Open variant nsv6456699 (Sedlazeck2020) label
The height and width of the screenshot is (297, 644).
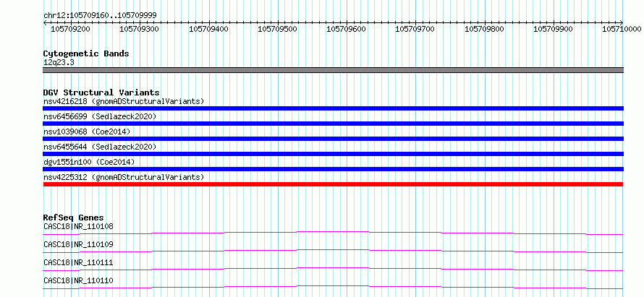click(x=100, y=116)
